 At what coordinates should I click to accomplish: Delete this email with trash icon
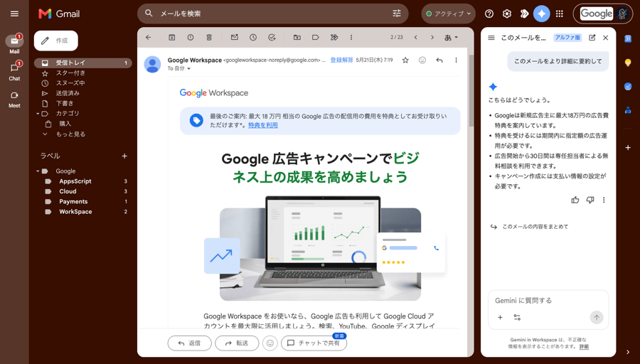pyautogui.click(x=209, y=38)
